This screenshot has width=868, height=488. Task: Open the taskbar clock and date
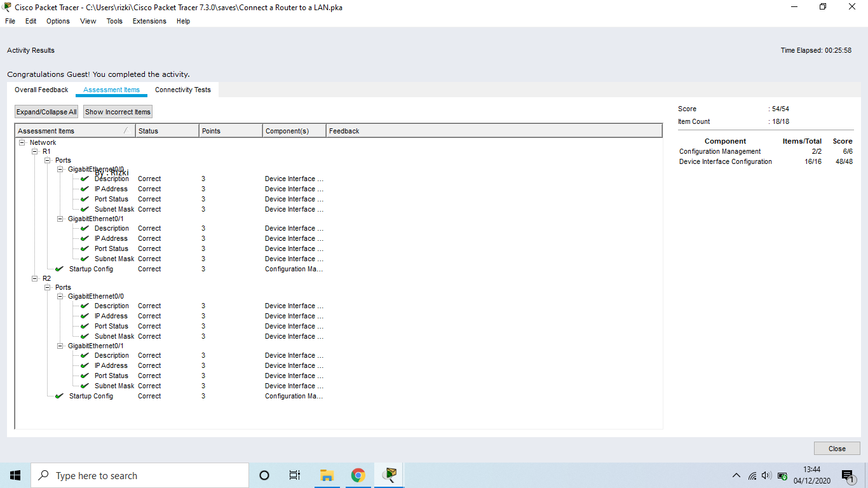[x=812, y=475]
